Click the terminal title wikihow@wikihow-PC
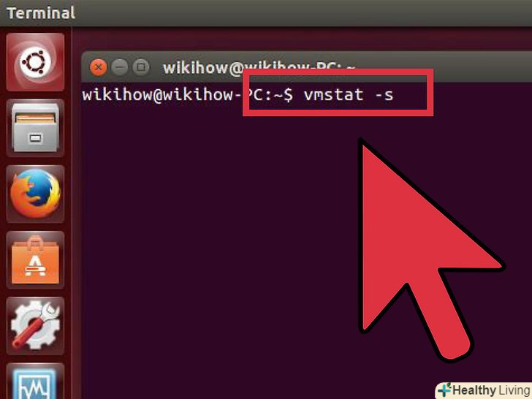532x399 pixels. (x=259, y=68)
